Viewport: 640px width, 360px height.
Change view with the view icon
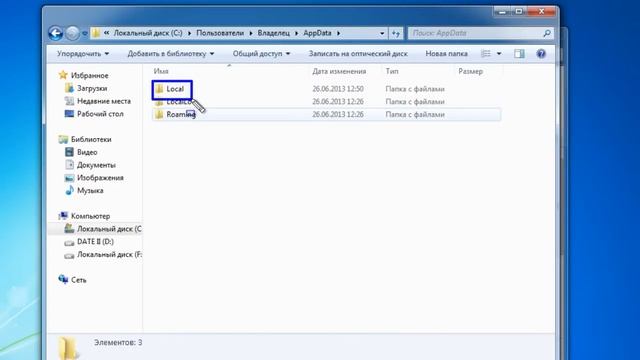tap(486, 53)
